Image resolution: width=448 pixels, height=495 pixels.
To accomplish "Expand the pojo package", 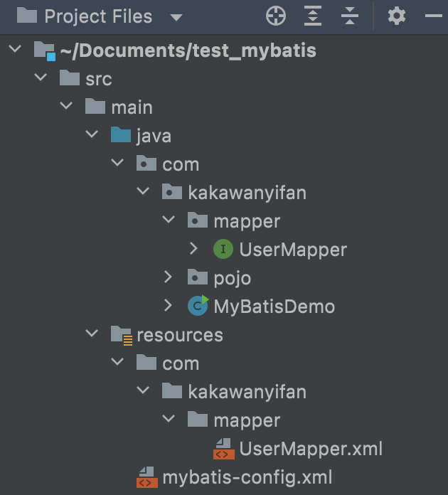I will (x=169, y=277).
